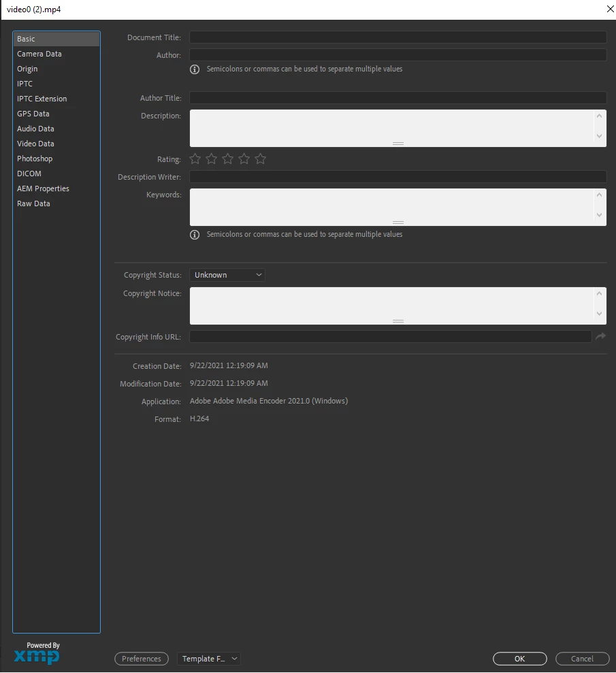
Task: Click the Adobe Media Encoder 2021.0 application text
Action: pos(269,401)
